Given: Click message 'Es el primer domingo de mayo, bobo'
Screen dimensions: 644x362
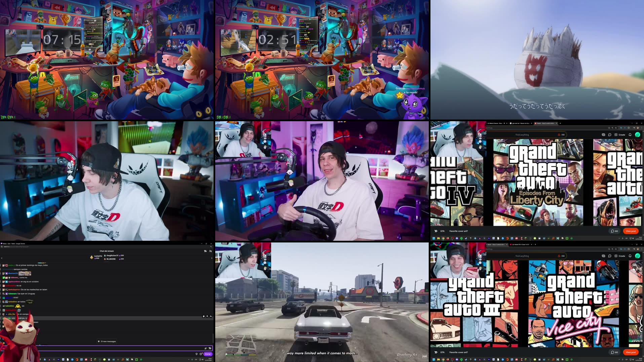Looking at the screenshot, I should (32, 265).
